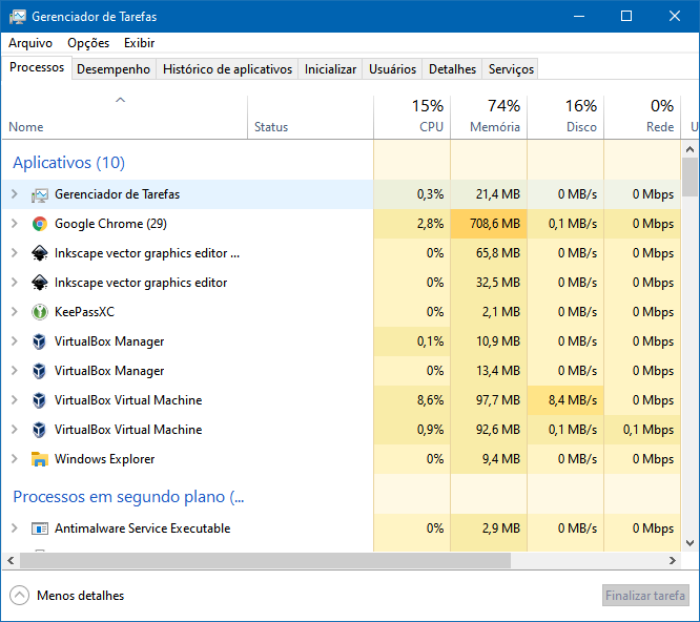700x622 pixels.
Task: Switch to the Usuários tab
Action: (392, 69)
